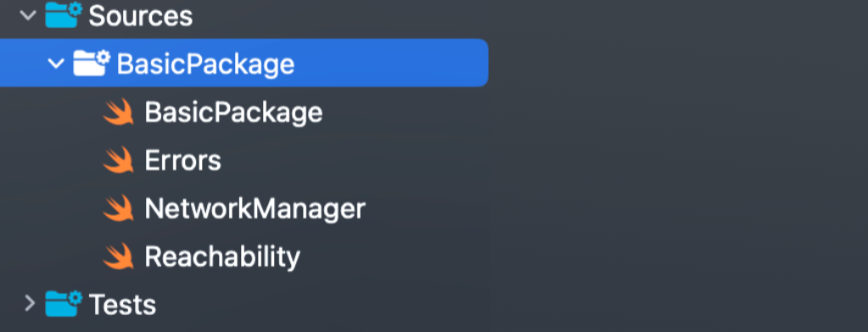868x332 pixels.
Task: Select the highlighted BasicPackage folder name
Action: [x=205, y=65]
